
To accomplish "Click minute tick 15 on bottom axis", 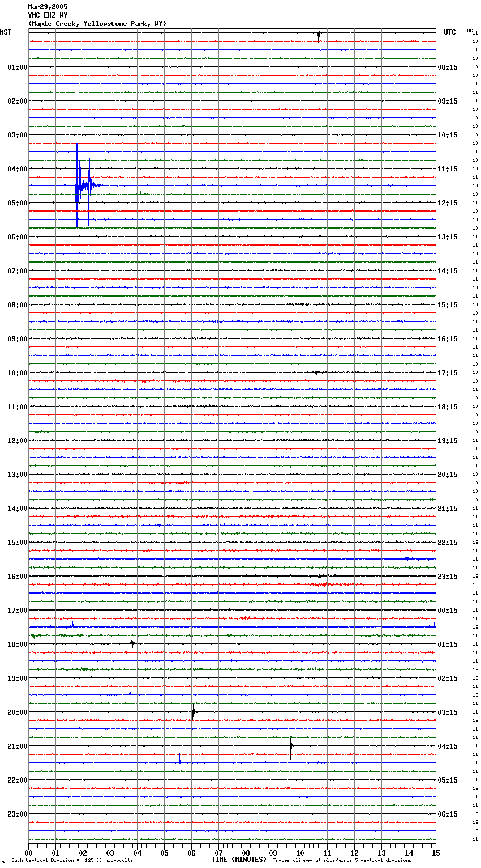I will (x=436, y=853).
